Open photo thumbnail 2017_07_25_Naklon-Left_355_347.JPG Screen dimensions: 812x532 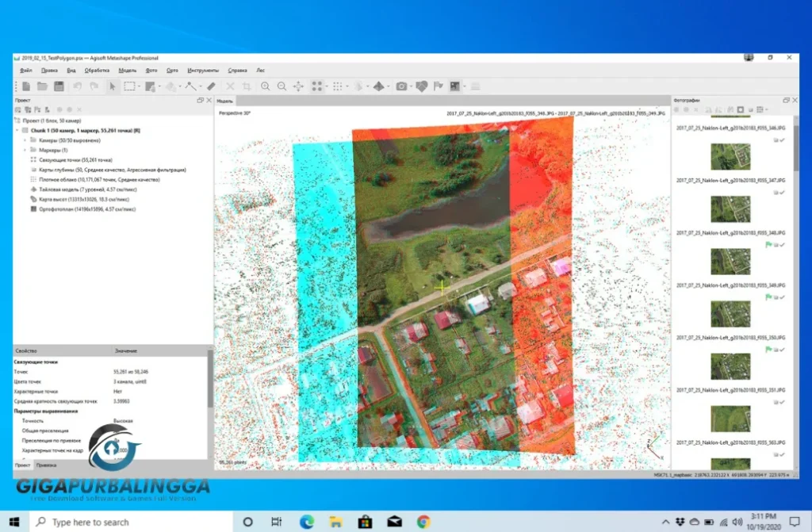tap(730, 208)
